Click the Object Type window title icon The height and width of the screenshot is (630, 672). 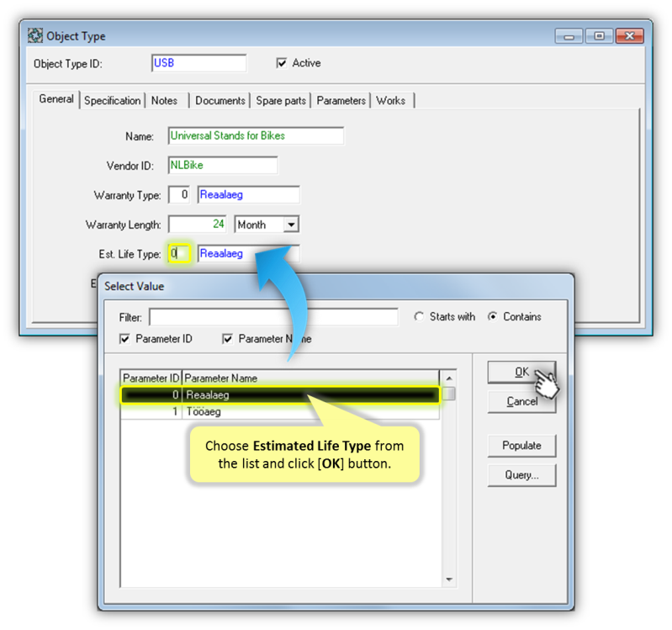(35, 35)
